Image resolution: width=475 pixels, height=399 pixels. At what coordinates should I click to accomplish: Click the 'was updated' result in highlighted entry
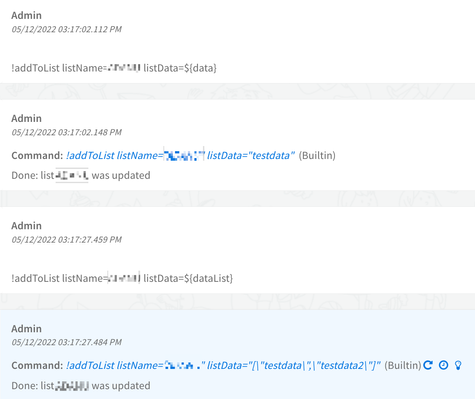pos(121,386)
